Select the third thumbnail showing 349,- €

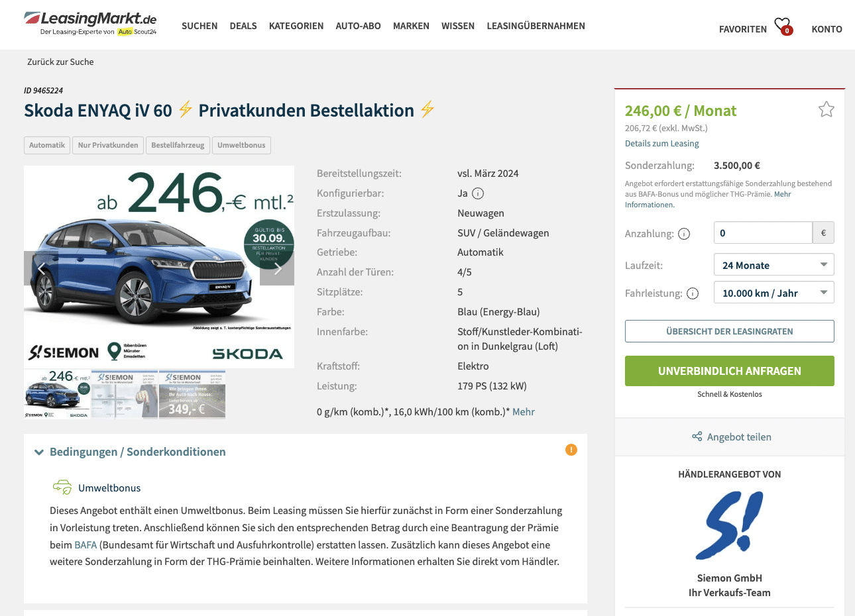click(192, 394)
